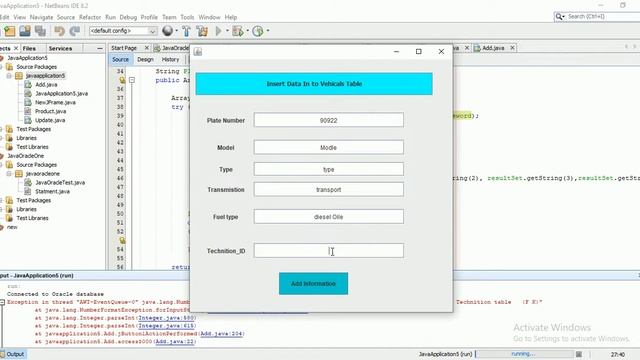Select Product.java file
This screenshot has height=360, width=640.
click(x=50, y=111)
